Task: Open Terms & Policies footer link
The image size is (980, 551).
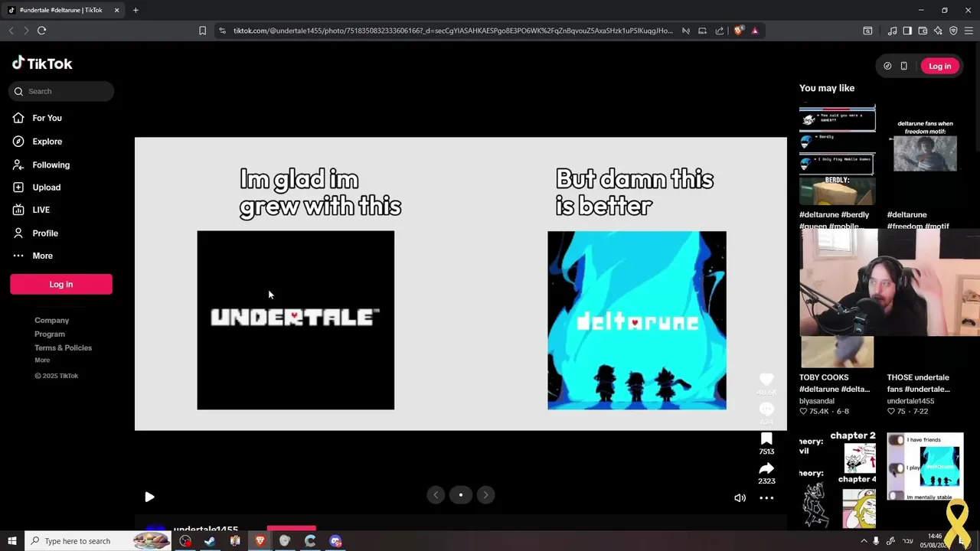Action: (x=63, y=348)
